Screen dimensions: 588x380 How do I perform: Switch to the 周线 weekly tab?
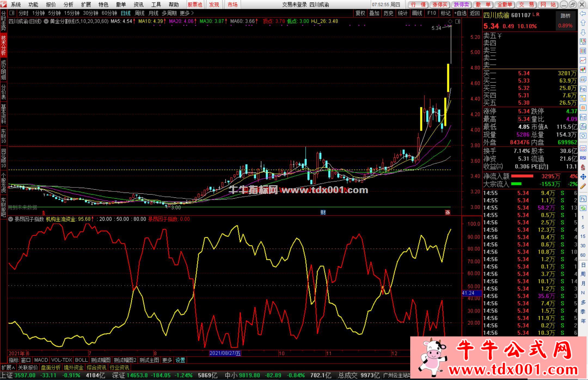coord(139,13)
